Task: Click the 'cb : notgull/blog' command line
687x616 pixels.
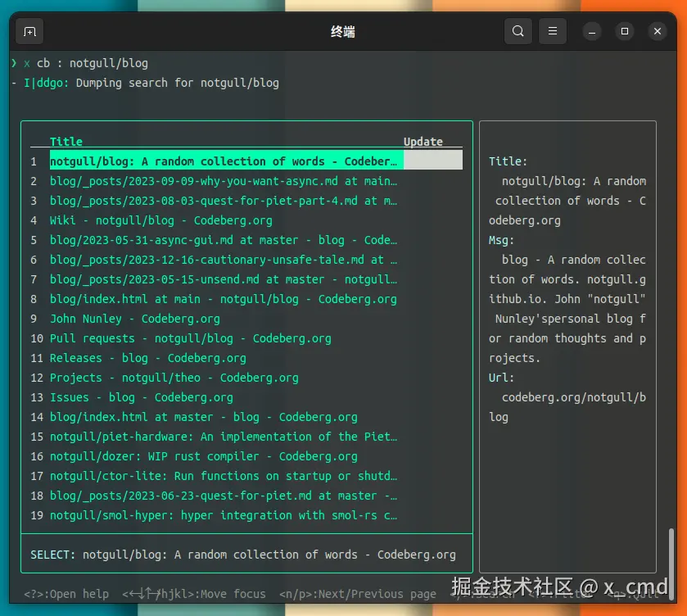Action: [92, 63]
